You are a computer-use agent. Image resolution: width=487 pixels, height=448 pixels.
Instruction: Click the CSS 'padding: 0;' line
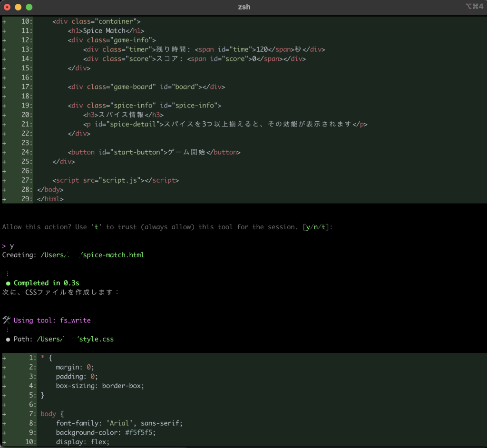click(77, 377)
